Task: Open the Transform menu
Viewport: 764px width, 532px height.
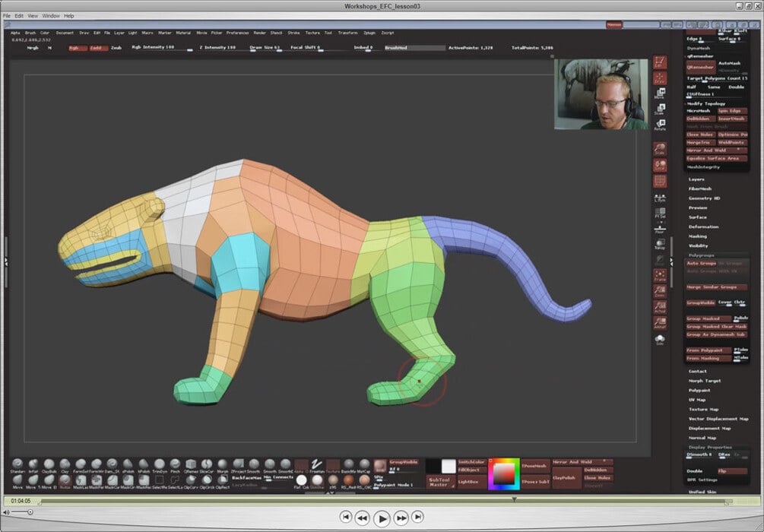Action: (x=347, y=33)
